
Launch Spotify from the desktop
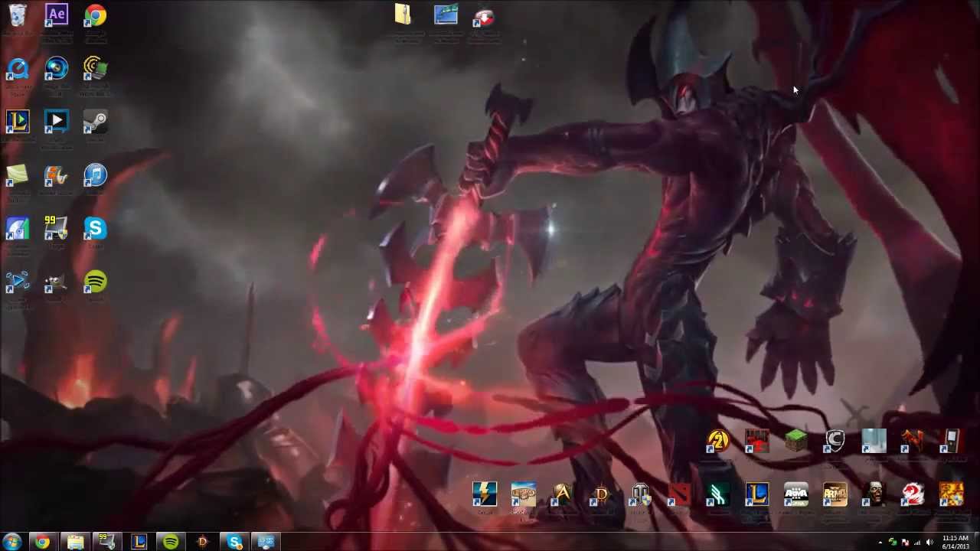click(x=95, y=282)
